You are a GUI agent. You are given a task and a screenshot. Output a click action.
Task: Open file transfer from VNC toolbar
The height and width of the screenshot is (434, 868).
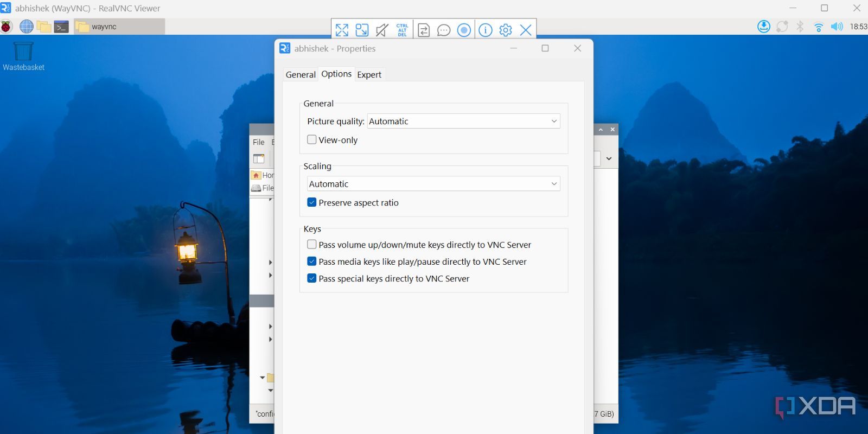[424, 30]
